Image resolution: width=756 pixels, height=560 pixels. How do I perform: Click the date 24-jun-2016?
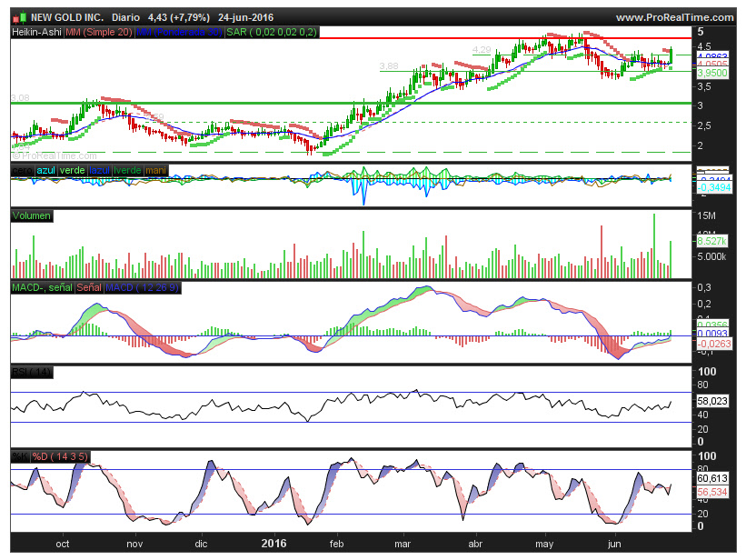pos(246,18)
